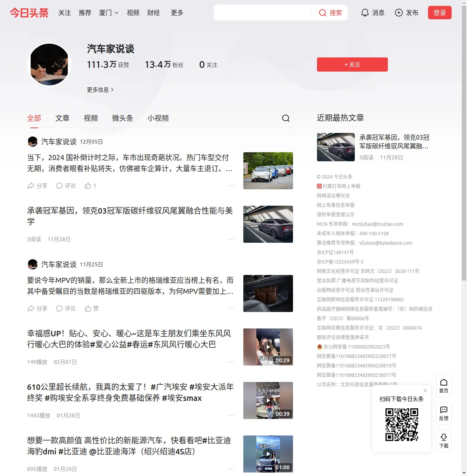Click 京ICP证140141号 footer link

pos(335,252)
